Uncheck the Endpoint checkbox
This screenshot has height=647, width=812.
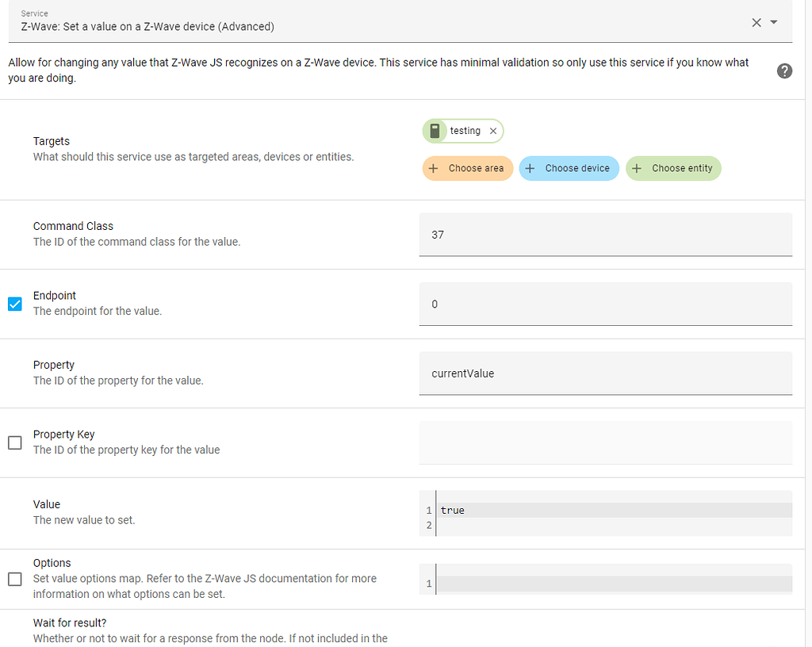pyautogui.click(x=15, y=304)
